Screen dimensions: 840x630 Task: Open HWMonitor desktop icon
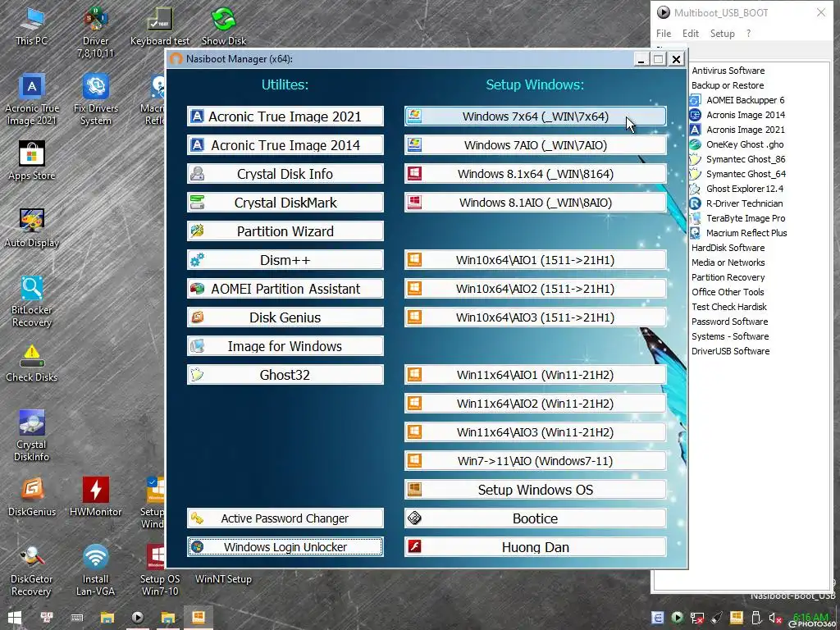pyautogui.click(x=95, y=498)
